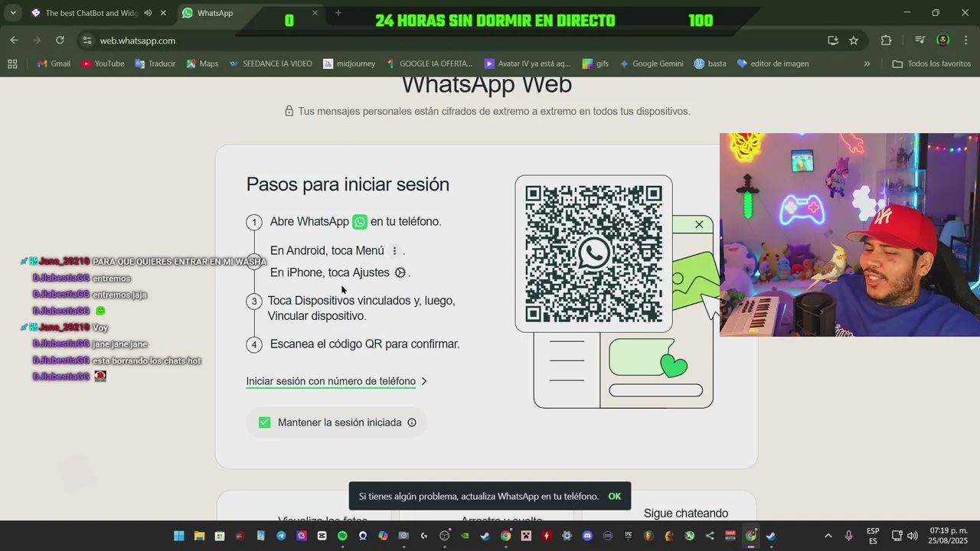Image resolution: width=980 pixels, height=551 pixels.
Task: Open the Chrome profile avatar
Action: click(943, 41)
